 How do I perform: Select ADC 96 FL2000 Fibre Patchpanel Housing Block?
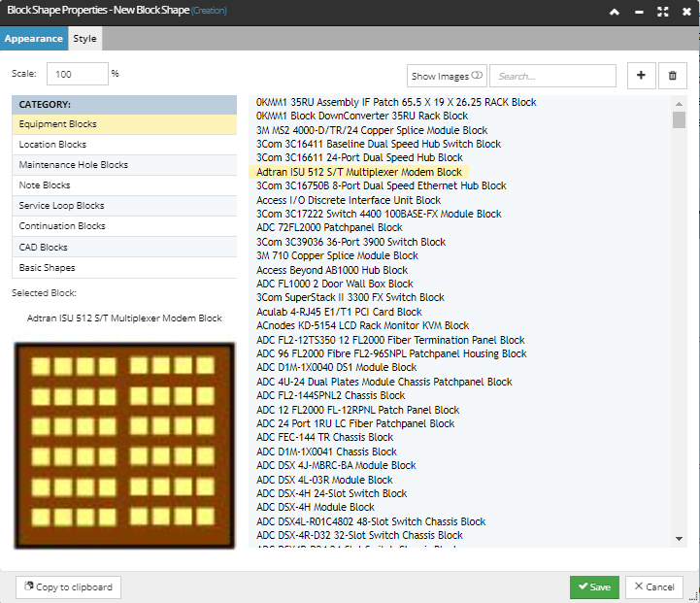(391, 354)
